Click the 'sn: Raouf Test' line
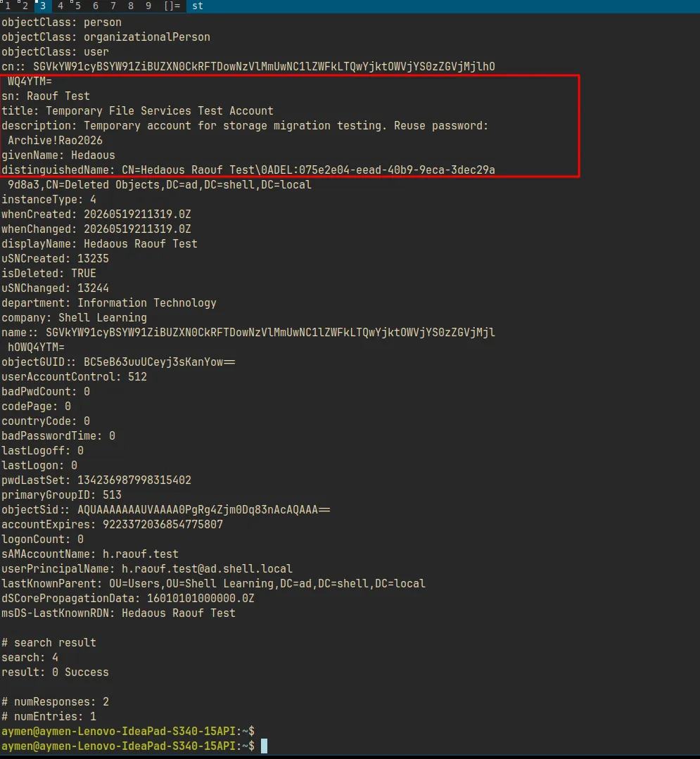 (x=46, y=96)
